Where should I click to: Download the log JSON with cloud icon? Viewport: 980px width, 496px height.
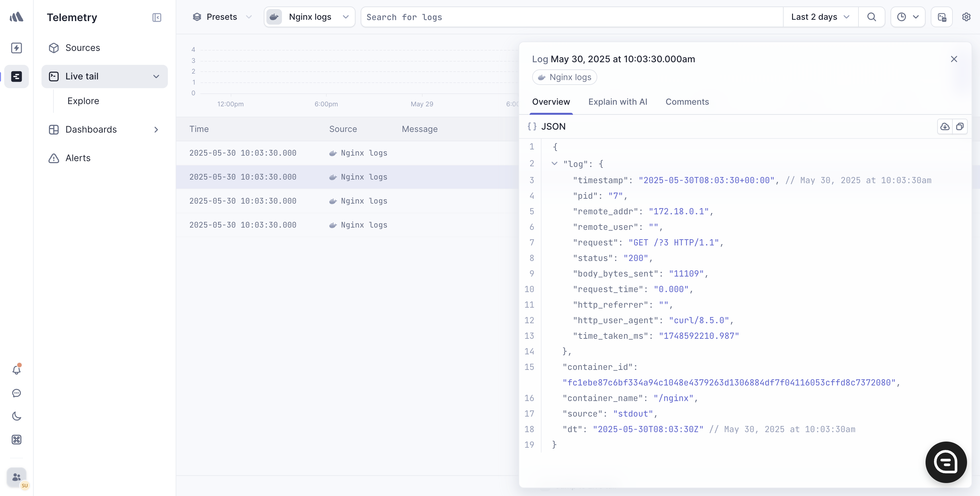[945, 127]
